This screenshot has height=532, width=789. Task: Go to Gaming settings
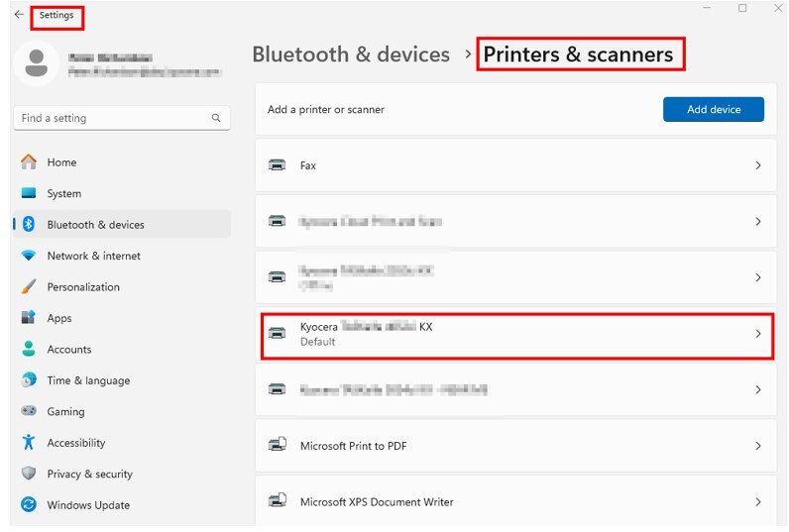(122, 411)
